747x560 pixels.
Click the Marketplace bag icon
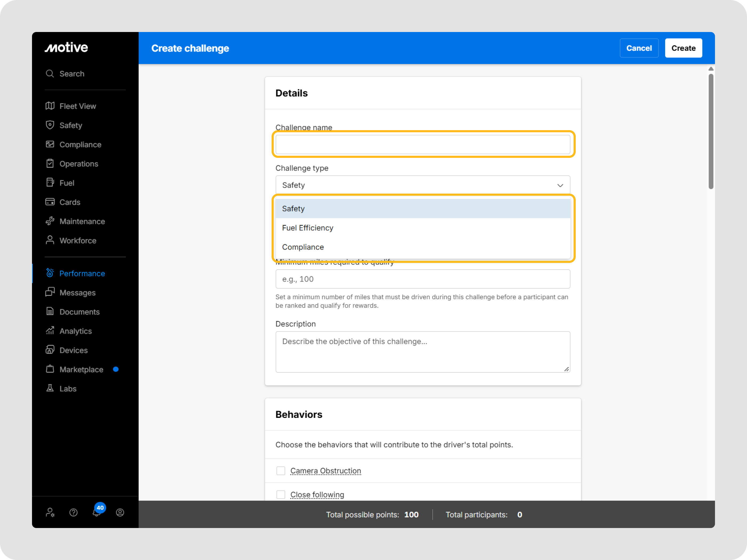click(x=50, y=369)
